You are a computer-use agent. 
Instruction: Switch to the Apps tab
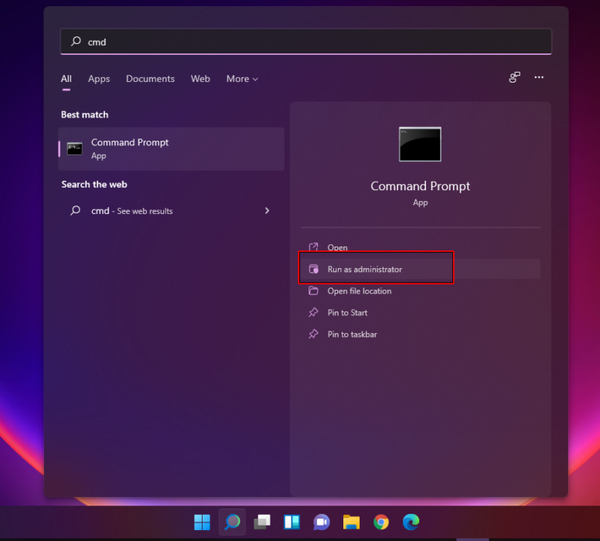[99, 79]
